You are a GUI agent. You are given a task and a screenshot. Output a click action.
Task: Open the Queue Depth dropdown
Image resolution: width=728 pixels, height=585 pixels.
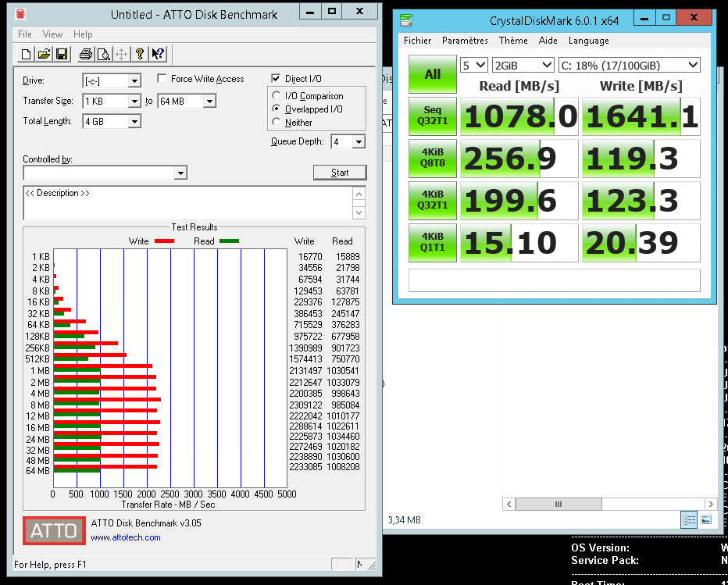(x=359, y=142)
